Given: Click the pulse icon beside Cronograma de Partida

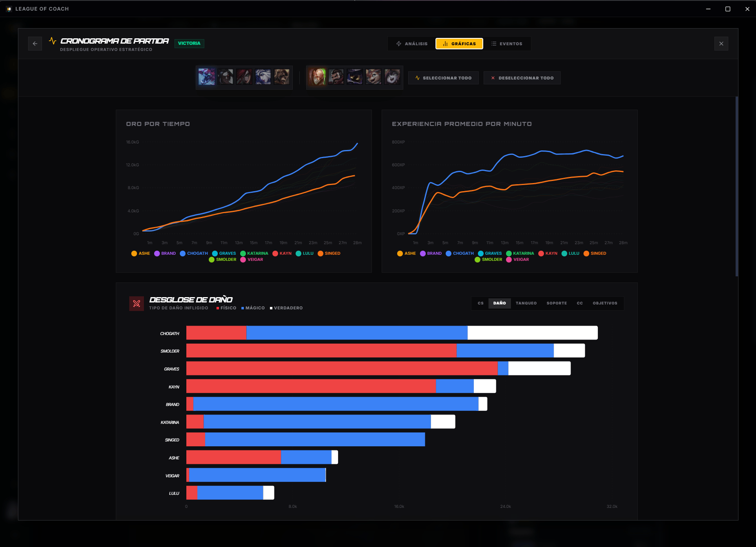Looking at the screenshot, I should pyautogui.click(x=53, y=41).
